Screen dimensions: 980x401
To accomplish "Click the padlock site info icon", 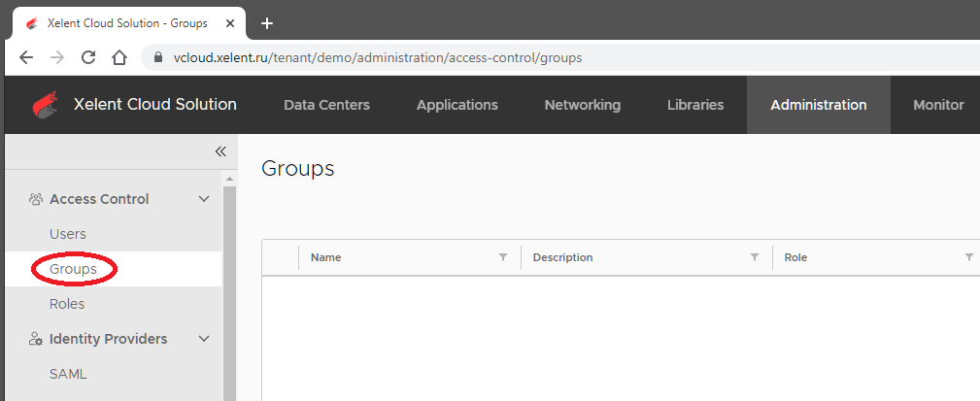I will (158, 58).
